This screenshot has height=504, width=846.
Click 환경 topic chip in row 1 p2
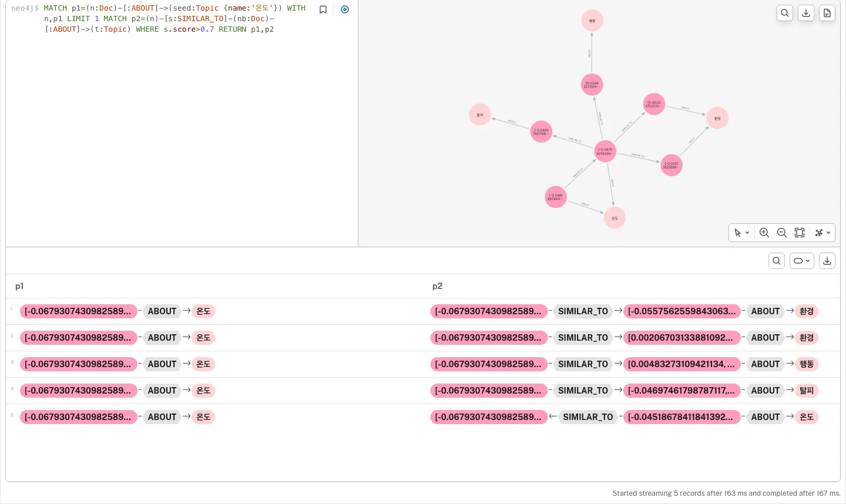point(807,311)
